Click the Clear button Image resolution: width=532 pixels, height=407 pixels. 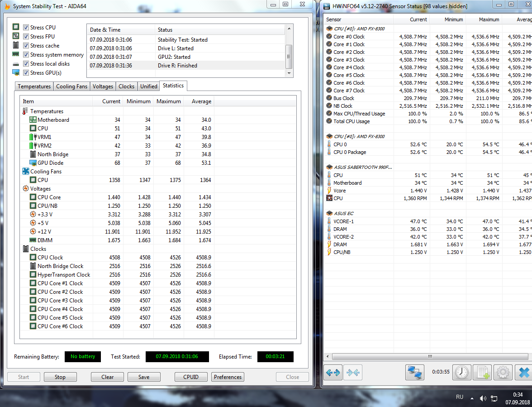(107, 377)
